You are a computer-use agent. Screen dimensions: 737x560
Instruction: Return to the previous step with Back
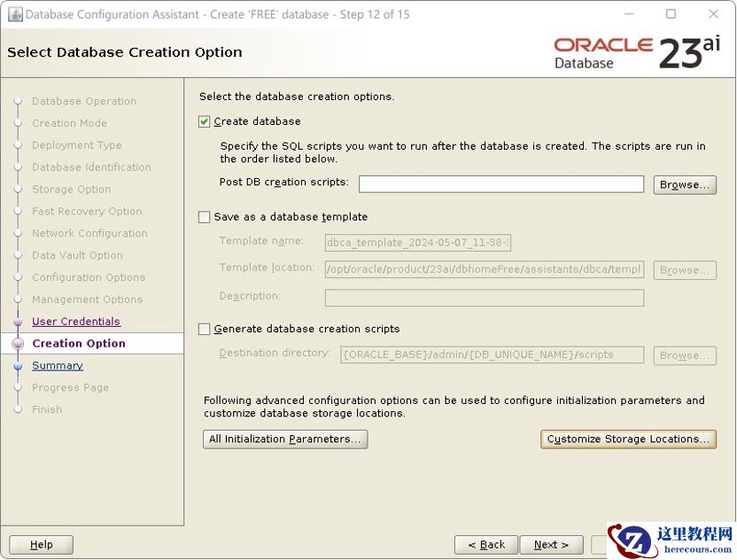coord(486,545)
